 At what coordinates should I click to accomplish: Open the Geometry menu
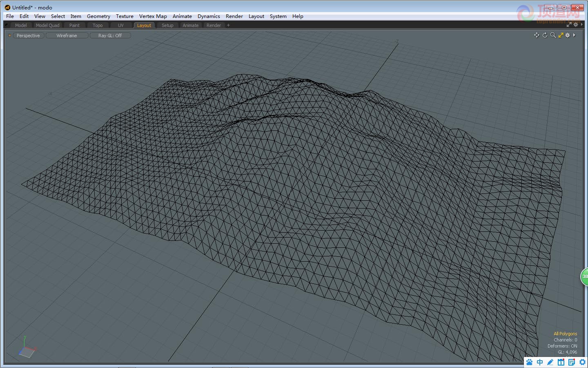point(98,16)
